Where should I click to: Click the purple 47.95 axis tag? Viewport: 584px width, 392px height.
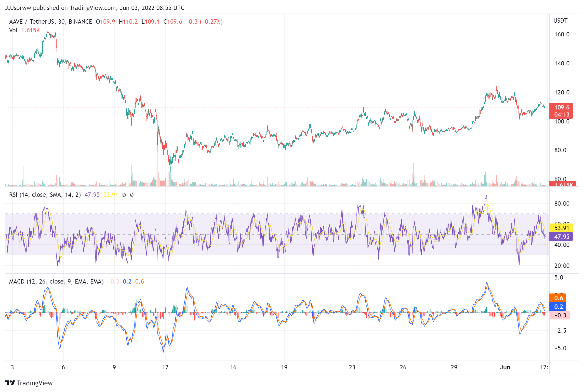click(561, 236)
